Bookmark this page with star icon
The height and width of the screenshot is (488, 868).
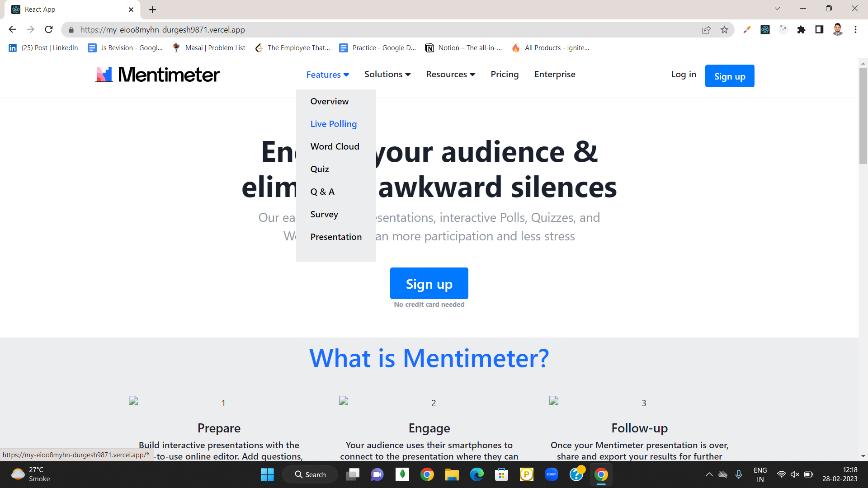point(724,30)
